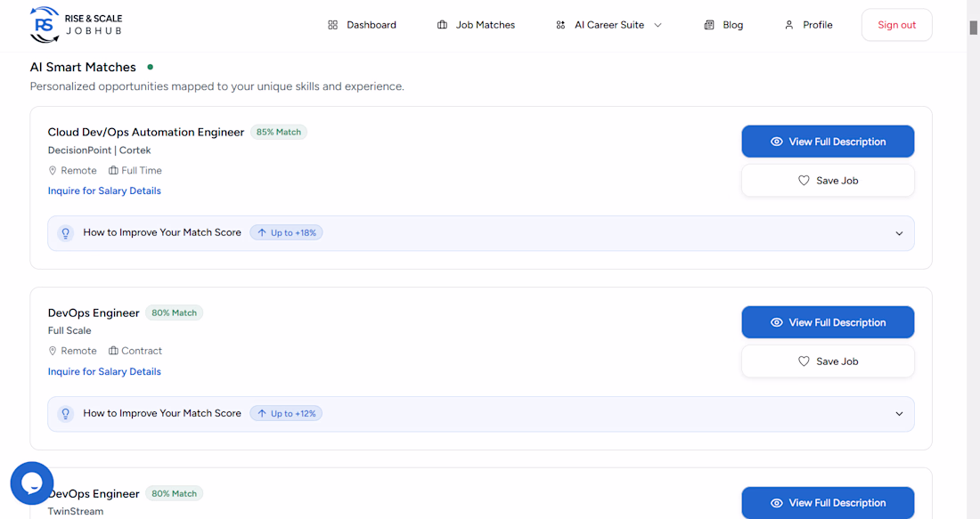Click the Blog newspaper icon
Viewport: 980px width, 519px height.
[709, 25]
